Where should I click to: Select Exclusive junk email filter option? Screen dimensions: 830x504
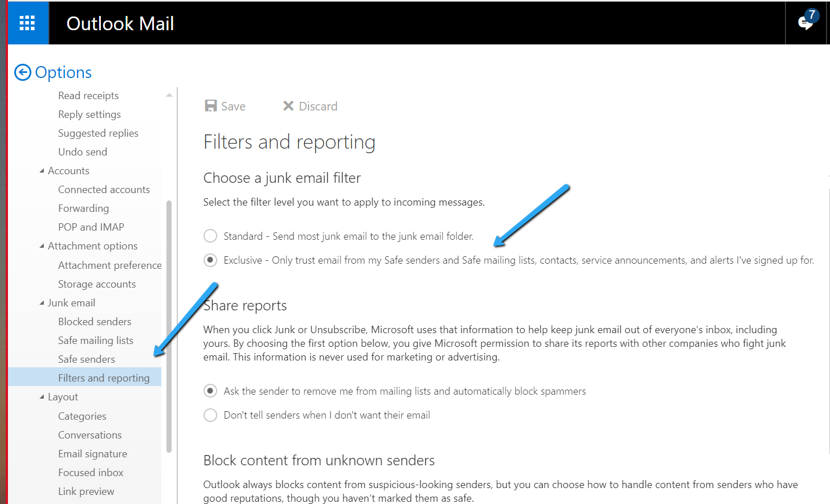tap(210, 260)
